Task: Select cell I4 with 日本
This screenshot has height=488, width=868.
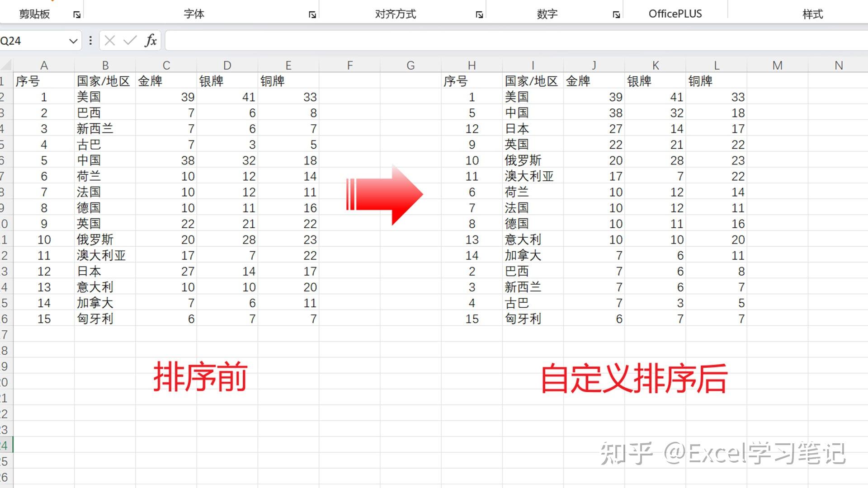Action: tap(533, 128)
